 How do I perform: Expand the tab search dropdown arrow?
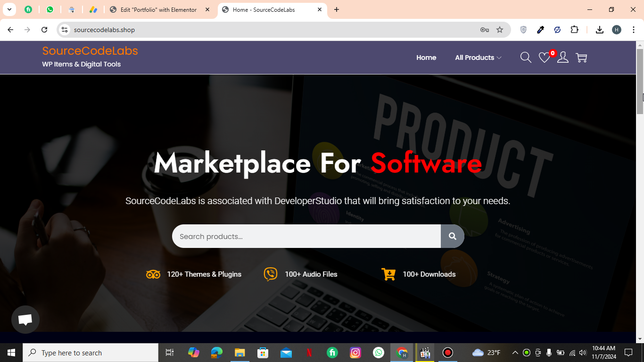(x=9, y=9)
